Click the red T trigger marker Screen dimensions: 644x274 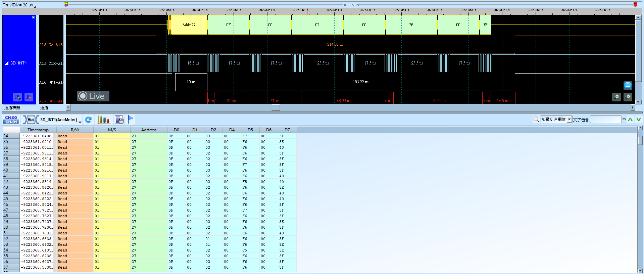[x=635, y=4]
